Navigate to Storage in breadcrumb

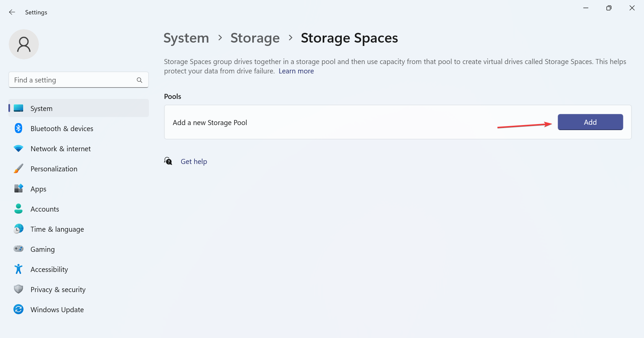click(255, 38)
